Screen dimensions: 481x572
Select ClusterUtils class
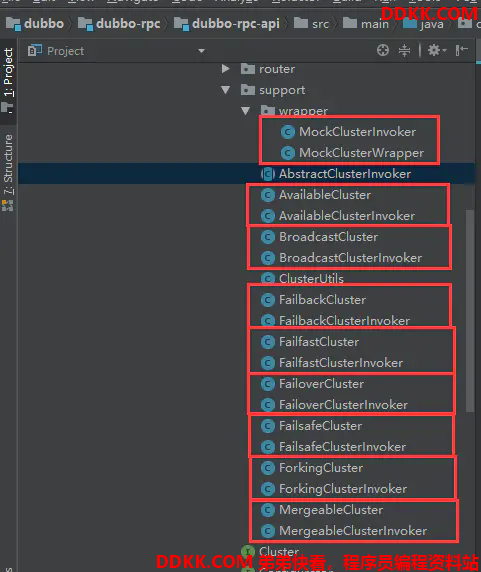(x=311, y=279)
